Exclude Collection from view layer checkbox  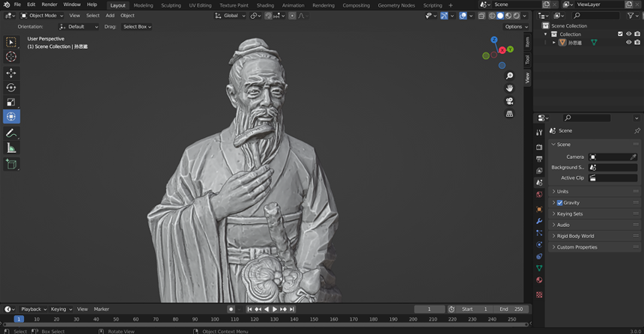click(620, 34)
